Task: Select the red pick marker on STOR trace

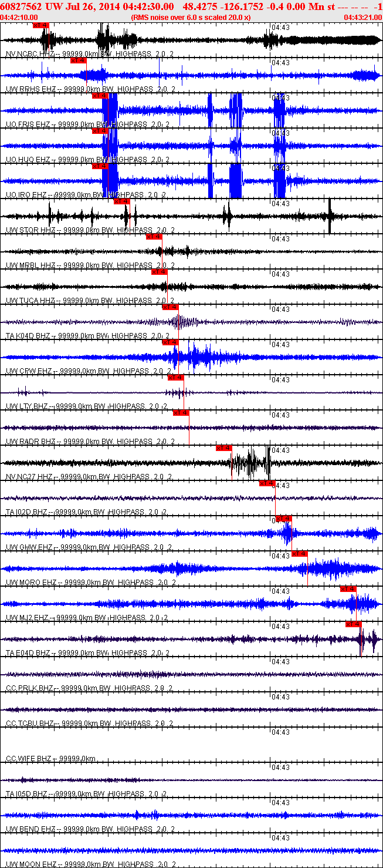Action: click(x=121, y=201)
